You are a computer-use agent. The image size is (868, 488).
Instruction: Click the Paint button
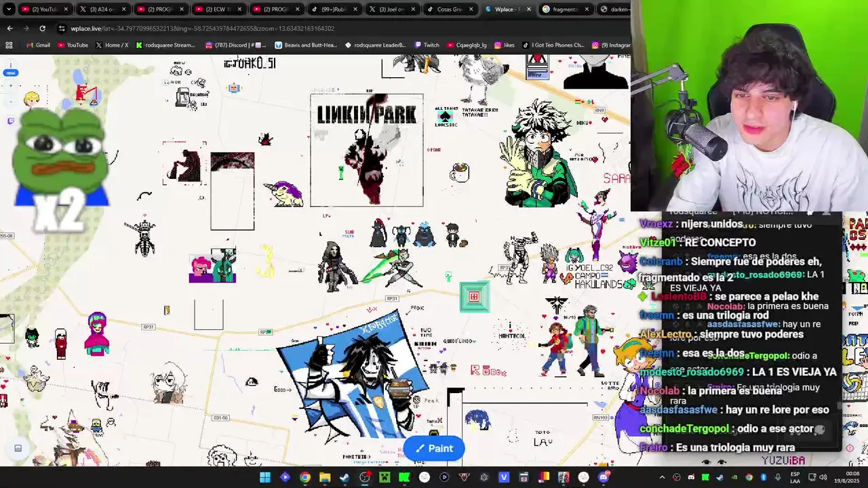(x=434, y=448)
